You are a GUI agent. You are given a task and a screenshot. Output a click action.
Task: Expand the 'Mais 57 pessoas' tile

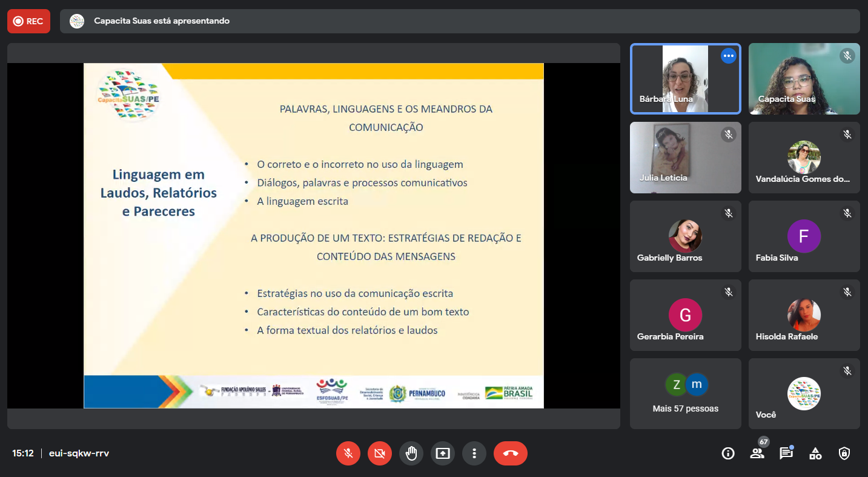pos(685,393)
